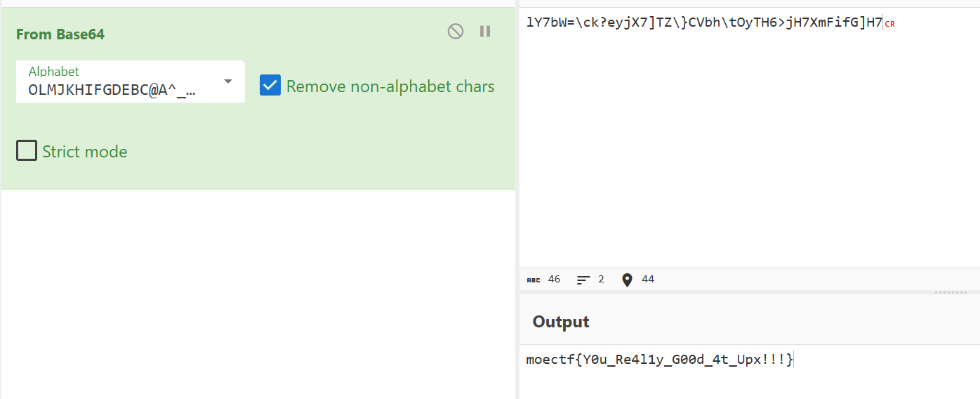980x399 pixels.
Task: Enable the Strict mode checkbox
Action: tap(27, 151)
